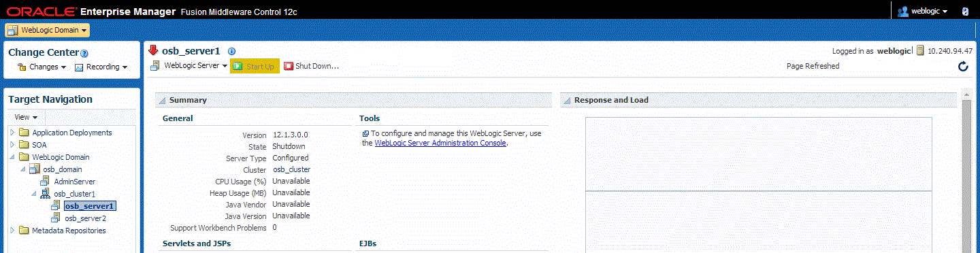980x253 pixels.
Task: Click the host icon beside 10.240.94.47
Action: [x=920, y=51]
